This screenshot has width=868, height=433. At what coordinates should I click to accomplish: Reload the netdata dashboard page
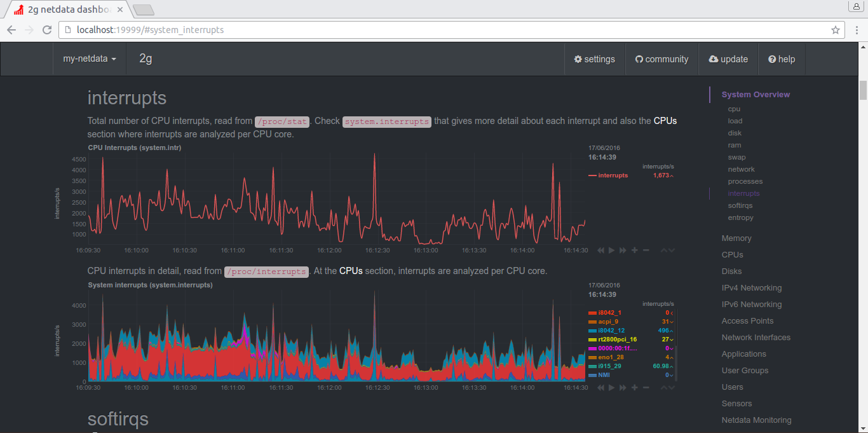point(47,30)
